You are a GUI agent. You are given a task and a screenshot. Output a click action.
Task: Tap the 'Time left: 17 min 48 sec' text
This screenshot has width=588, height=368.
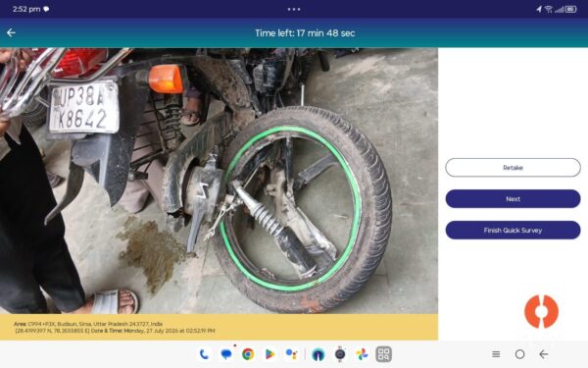[305, 33]
